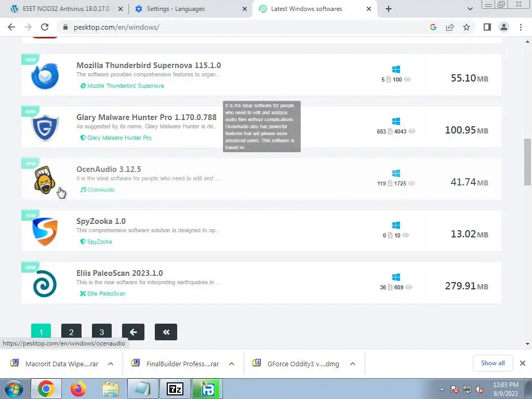532x399 pixels.
Task: Click Windows platform icon in Thunderbird row
Action: tap(396, 69)
